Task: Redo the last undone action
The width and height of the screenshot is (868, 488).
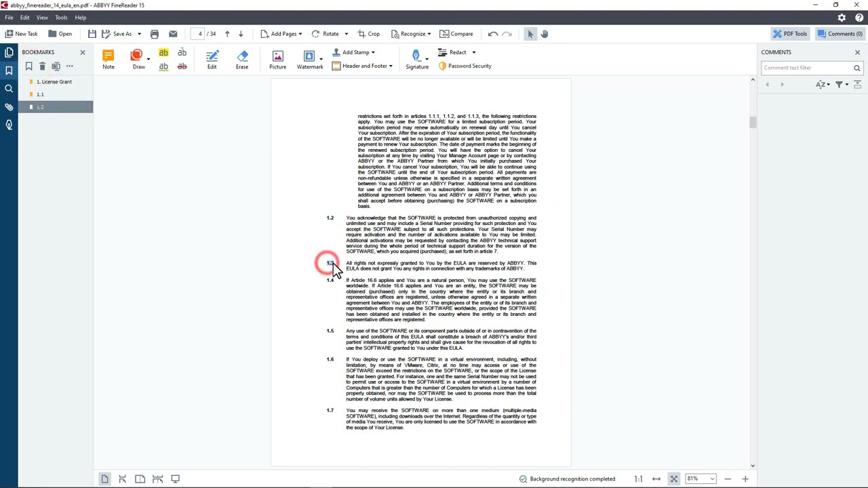Action: click(507, 34)
